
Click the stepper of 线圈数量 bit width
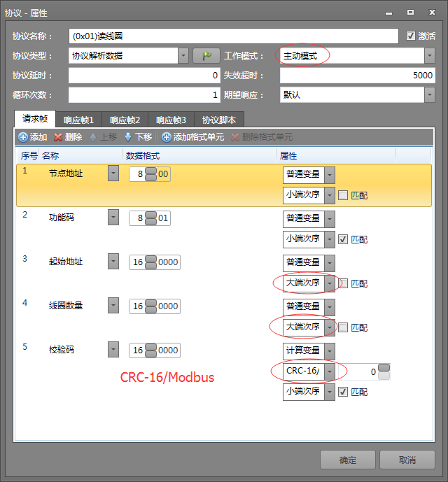(150, 306)
